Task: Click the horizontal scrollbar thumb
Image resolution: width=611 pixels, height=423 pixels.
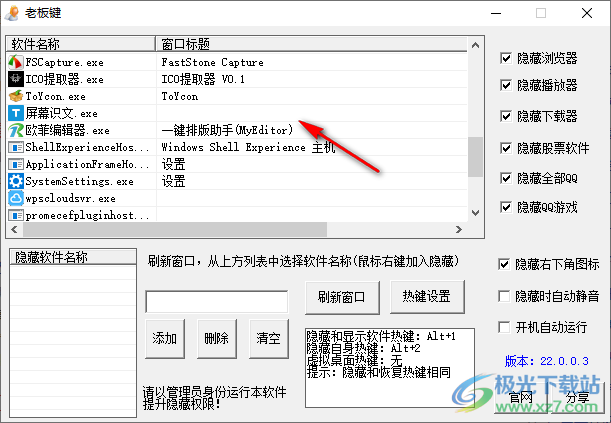Action: [x=175, y=229]
